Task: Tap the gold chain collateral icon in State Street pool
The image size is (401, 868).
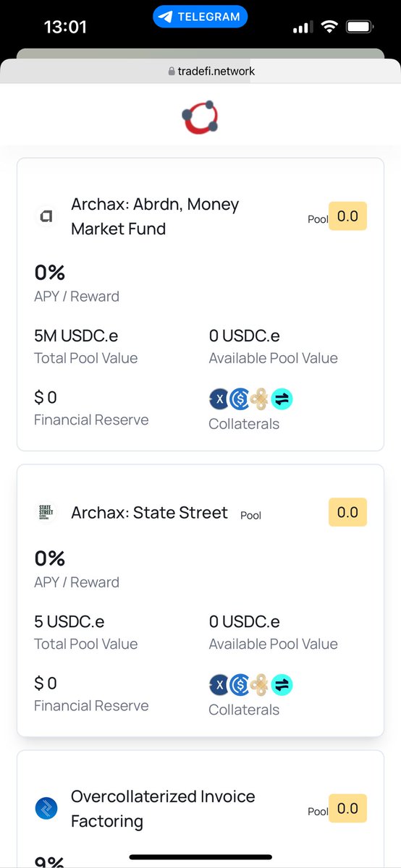Action: pos(261,684)
